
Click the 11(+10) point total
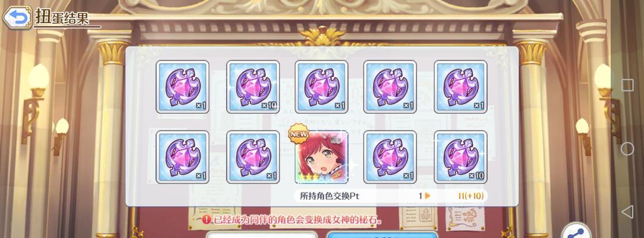(x=470, y=196)
